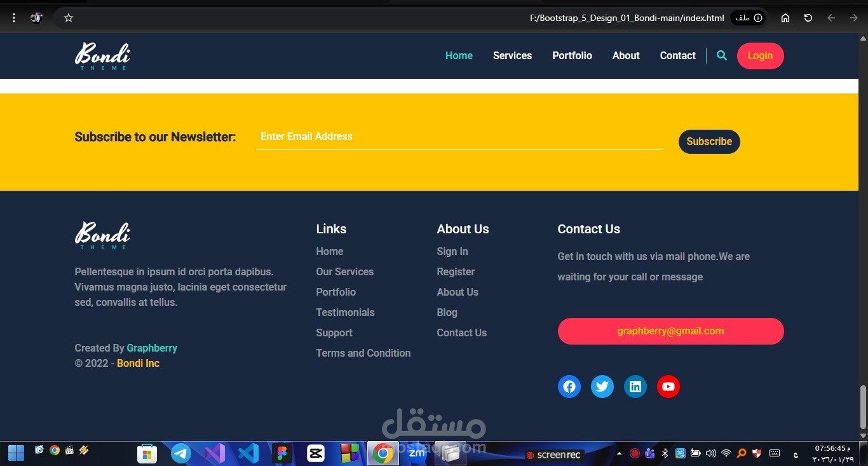Viewport: 868px width, 466px height.
Task: Focus the Enter Email Address field
Action: [459, 137]
